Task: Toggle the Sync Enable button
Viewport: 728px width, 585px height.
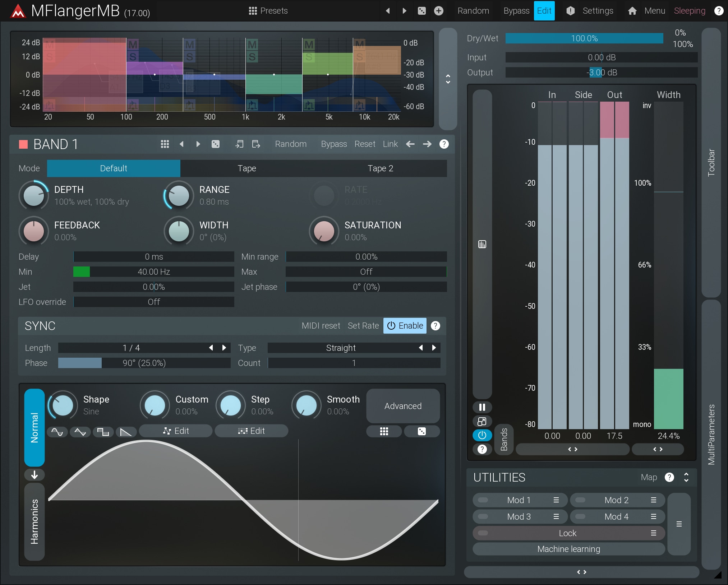Action: (405, 326)
